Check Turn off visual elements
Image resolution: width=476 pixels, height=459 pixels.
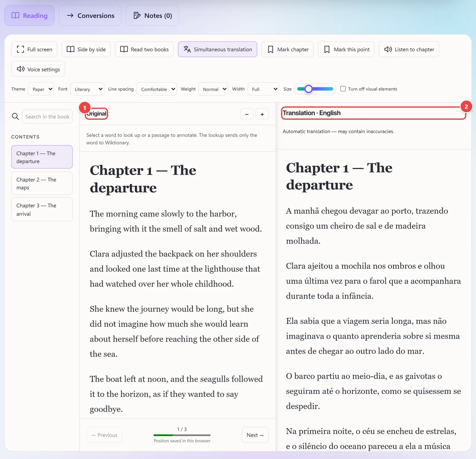(343, 89)
